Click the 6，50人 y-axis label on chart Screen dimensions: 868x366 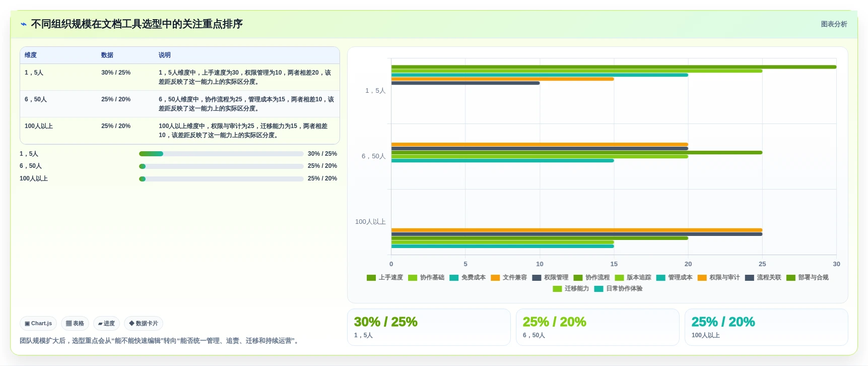click(373, 156)
